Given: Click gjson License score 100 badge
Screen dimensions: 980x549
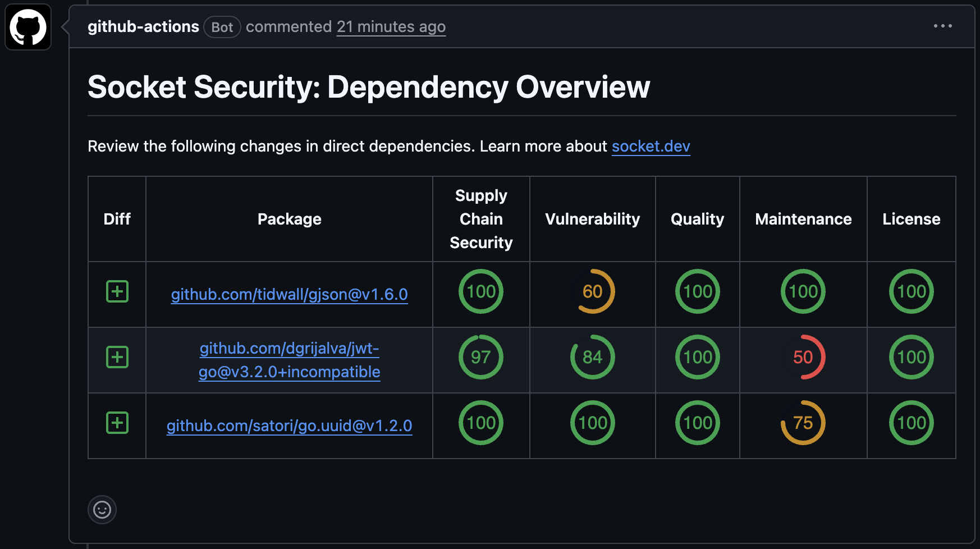Looking at the screenshot, I should point(912,291).
